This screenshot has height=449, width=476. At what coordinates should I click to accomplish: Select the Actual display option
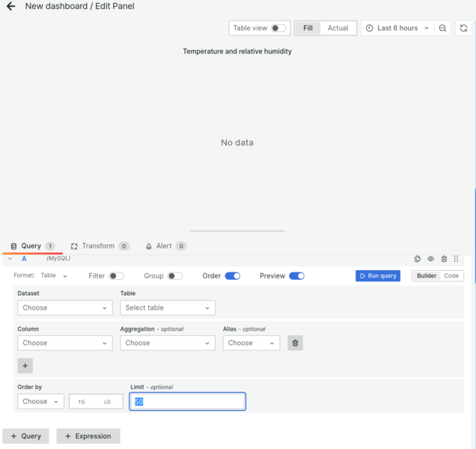coord(338,28)
